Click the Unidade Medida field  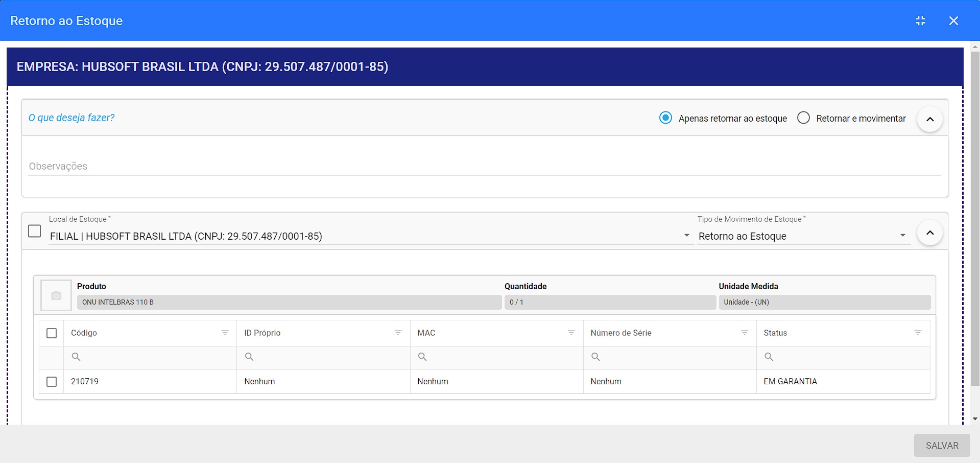coord(824,302)
